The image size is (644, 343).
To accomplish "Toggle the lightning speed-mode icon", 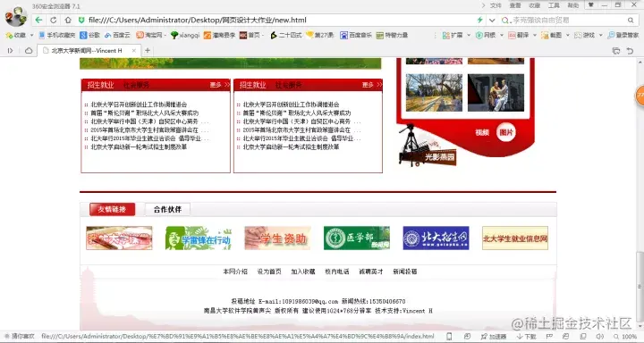I will click(479, 20).
